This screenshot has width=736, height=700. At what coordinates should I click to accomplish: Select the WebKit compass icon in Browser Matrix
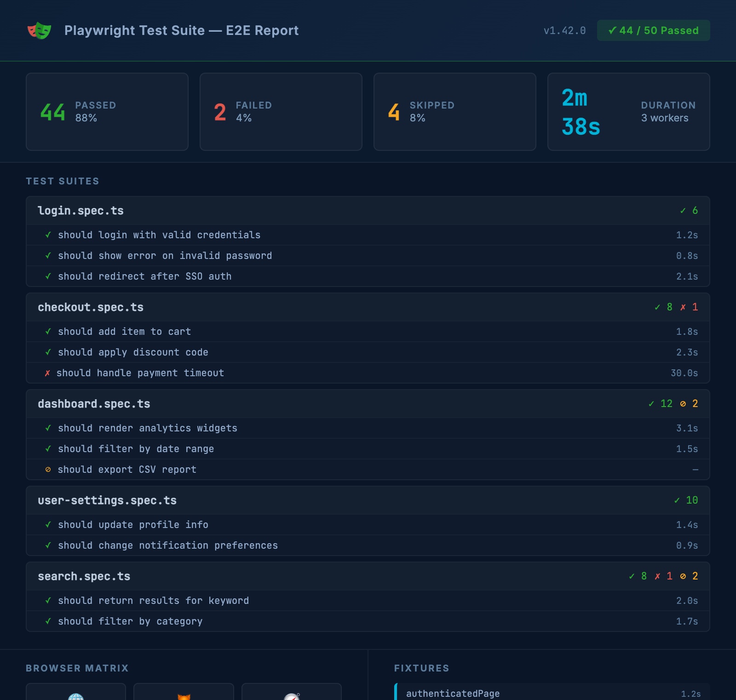292,697
